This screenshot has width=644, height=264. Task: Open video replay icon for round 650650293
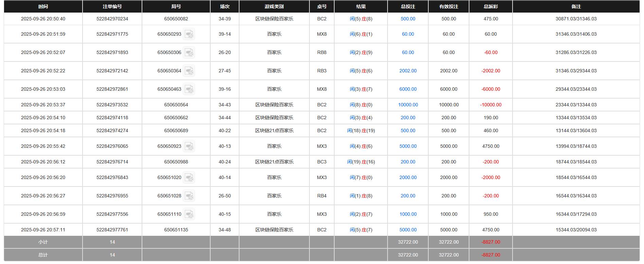click(x=189, y=34)
